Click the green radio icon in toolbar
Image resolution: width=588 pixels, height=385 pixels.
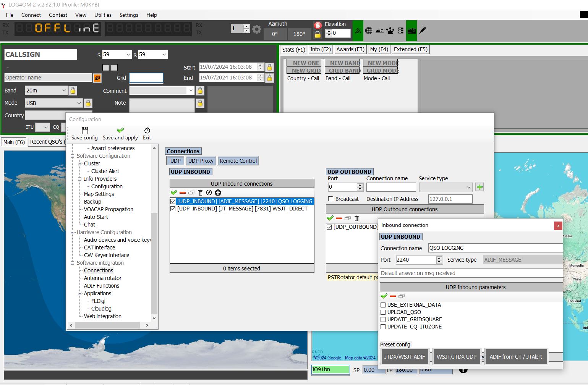[x=411, y=31]
